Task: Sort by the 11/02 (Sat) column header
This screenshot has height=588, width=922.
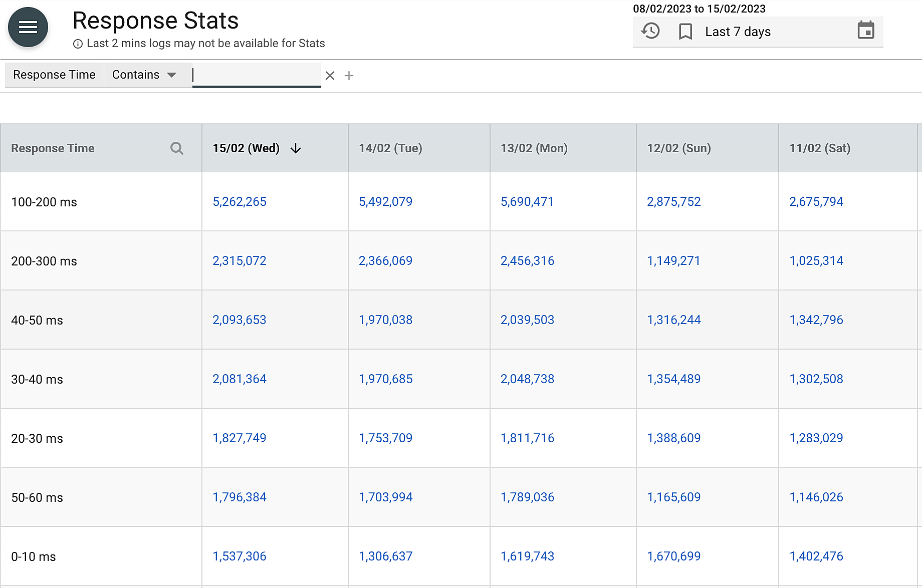Action: tap(820, 148)
